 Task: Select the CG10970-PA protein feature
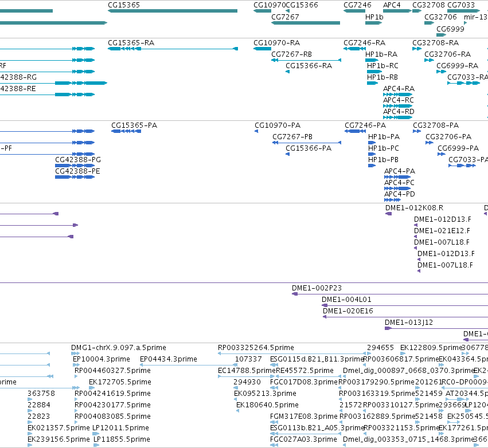coord(256,131)
